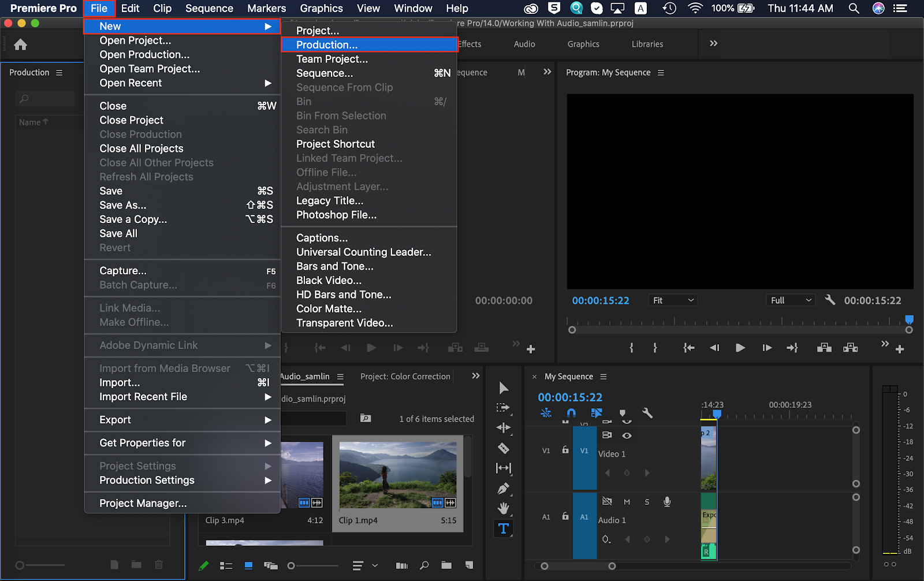Select the Ripple Edit tool
This screenshot has width=924, height=581.
(x=504, y=427)
